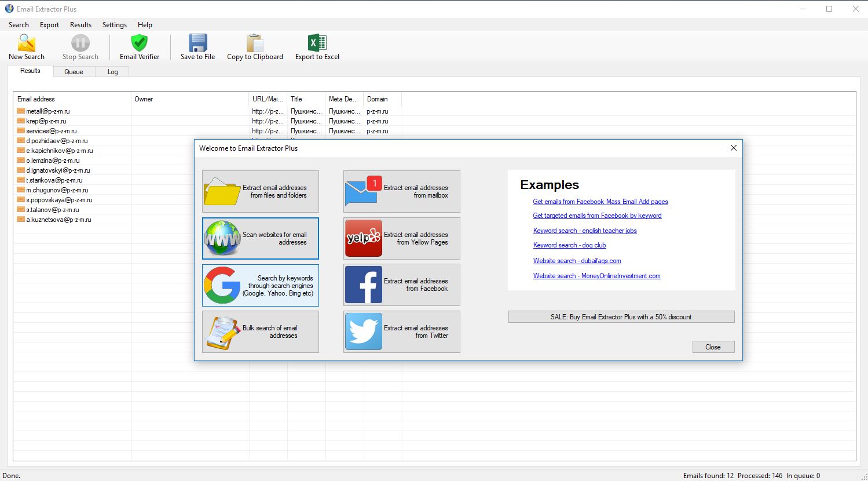This screenshot has height=481, width=868.
Task: Open Keyword search english teacher jobs example
Action: 585,231
